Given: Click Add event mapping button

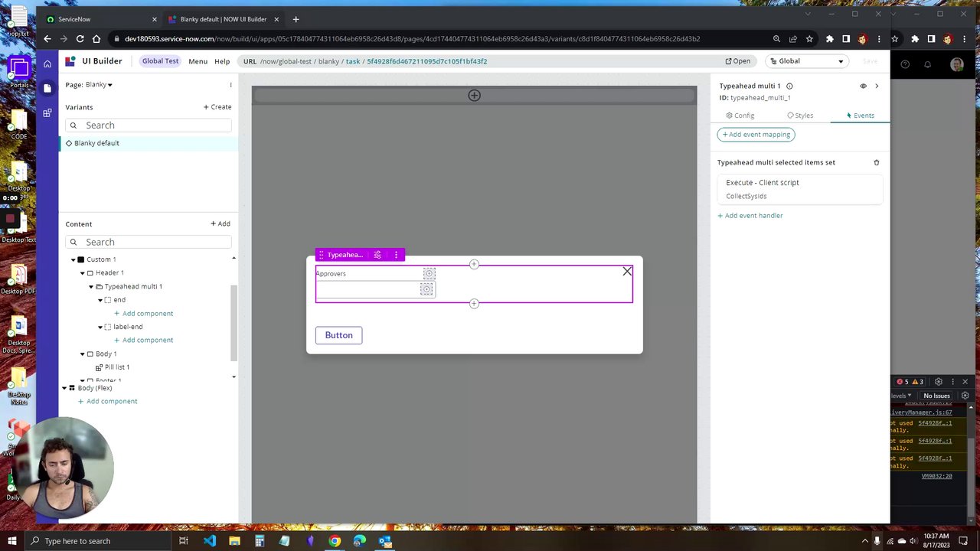Looking at the screenshot, I should [x=756, y=135].
